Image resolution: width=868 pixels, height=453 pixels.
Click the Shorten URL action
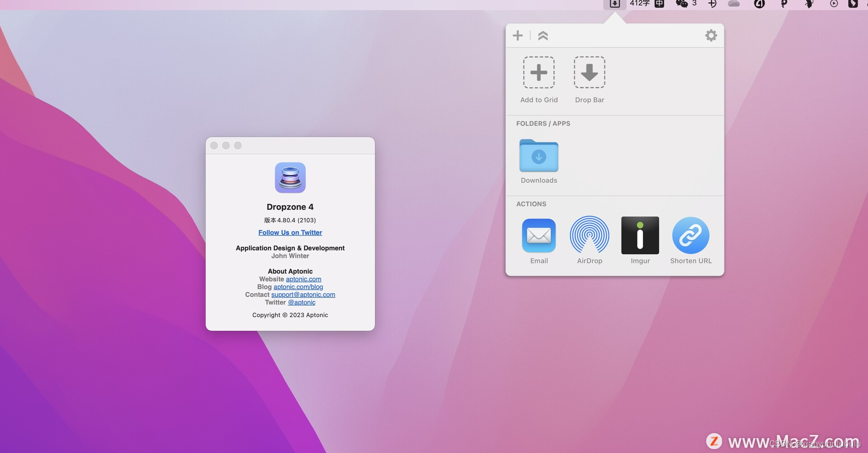(x=691, y=241)
